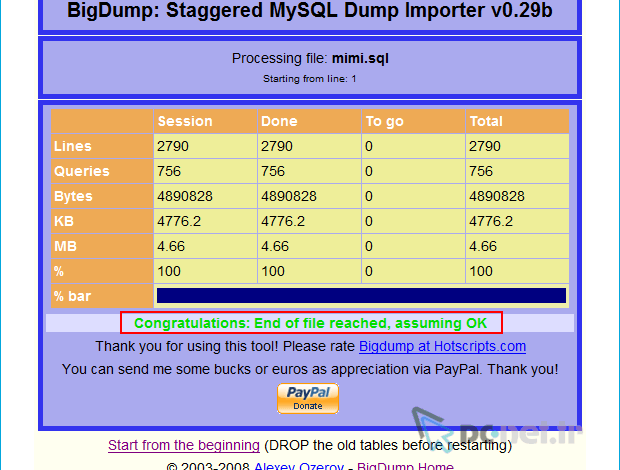Select Lines Session value 2790

click(173, 146)
